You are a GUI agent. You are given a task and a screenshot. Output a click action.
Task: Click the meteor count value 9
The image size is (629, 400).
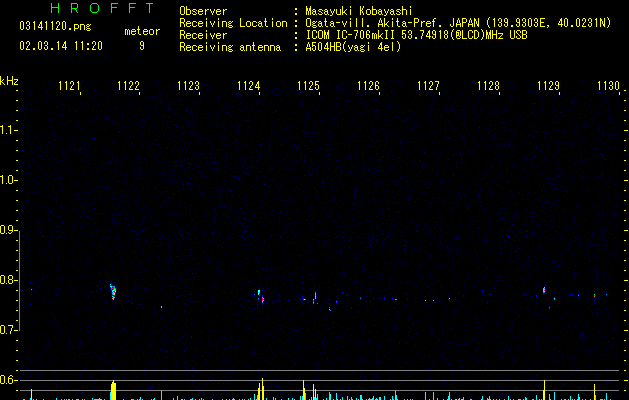tap(142, 46)
